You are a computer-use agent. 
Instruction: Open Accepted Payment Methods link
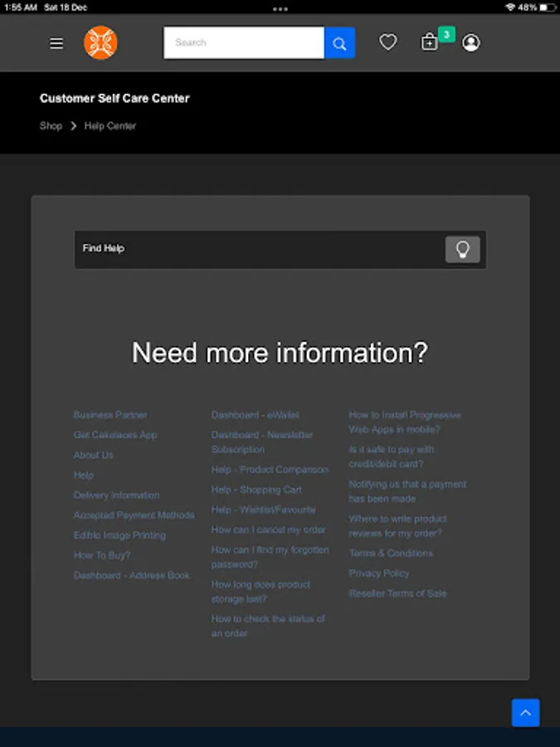tap(134, 515)
